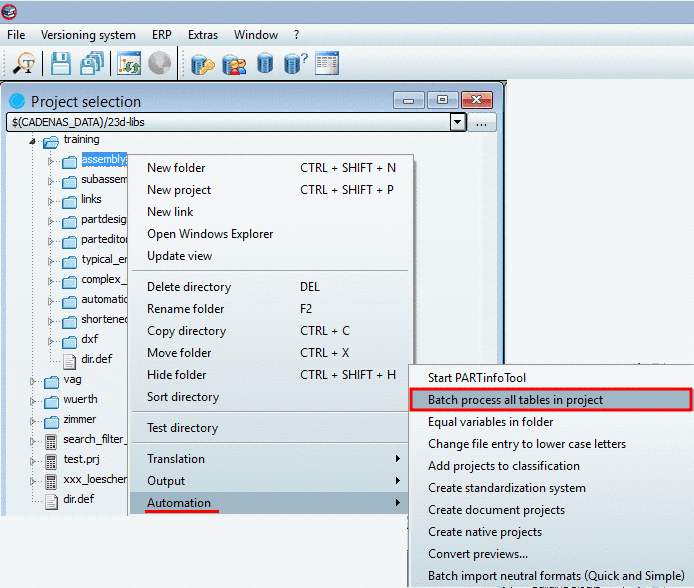Click the test.prj project icon
This screenshot has width=694, height=588.
(x=51, y=461)
